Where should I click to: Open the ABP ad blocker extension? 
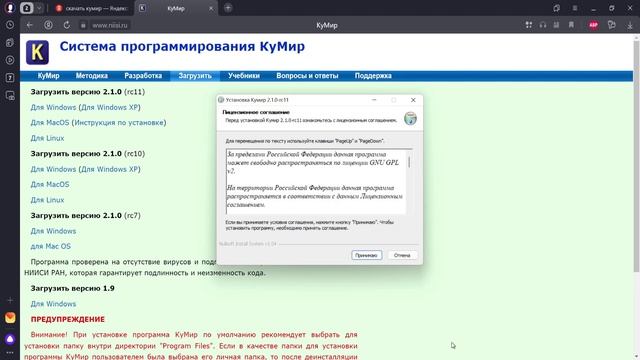[593, 25]
